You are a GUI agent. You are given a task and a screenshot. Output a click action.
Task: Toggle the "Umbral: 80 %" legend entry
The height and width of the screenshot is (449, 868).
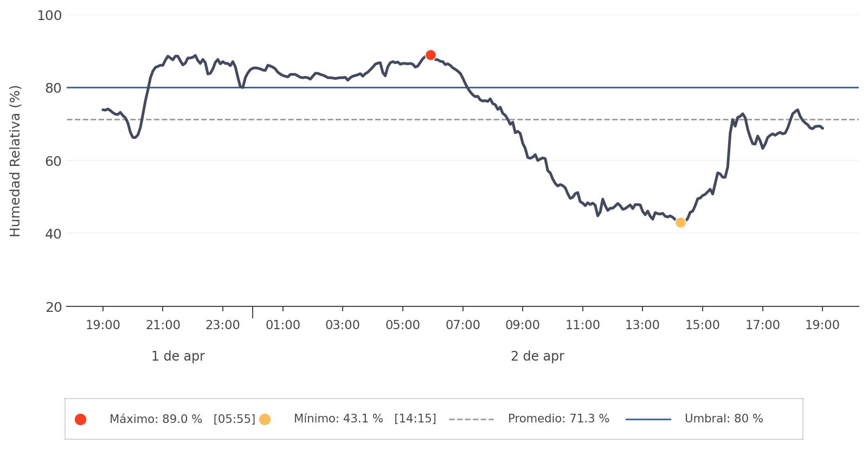pos(723,419)
